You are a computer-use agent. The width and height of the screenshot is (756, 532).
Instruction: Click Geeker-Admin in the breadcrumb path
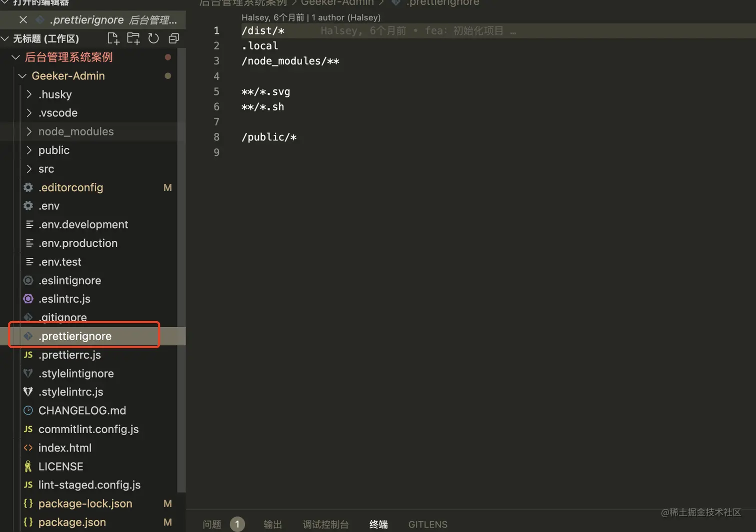pyautogui.click(x=337, y=2)
